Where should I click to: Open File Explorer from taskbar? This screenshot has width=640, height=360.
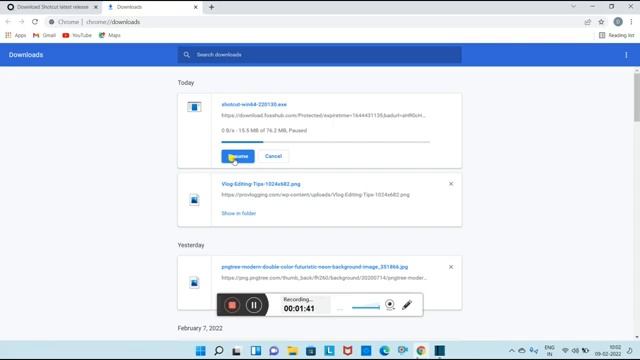coord(292,351)
